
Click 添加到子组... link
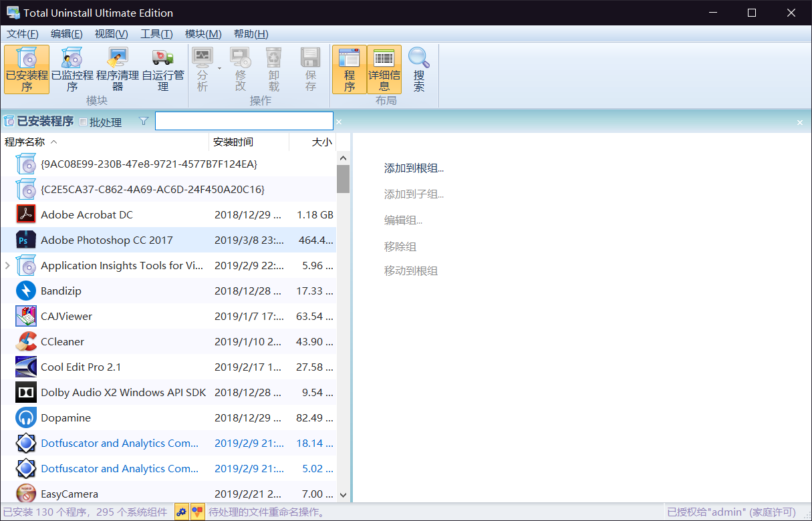[414, 194]
